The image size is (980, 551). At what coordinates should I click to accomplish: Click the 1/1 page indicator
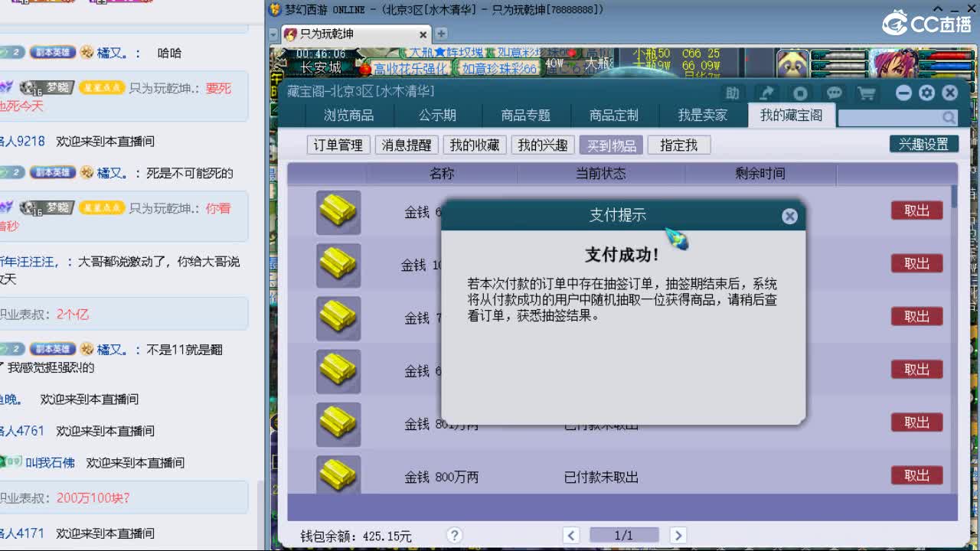click(x=623, y=536)
